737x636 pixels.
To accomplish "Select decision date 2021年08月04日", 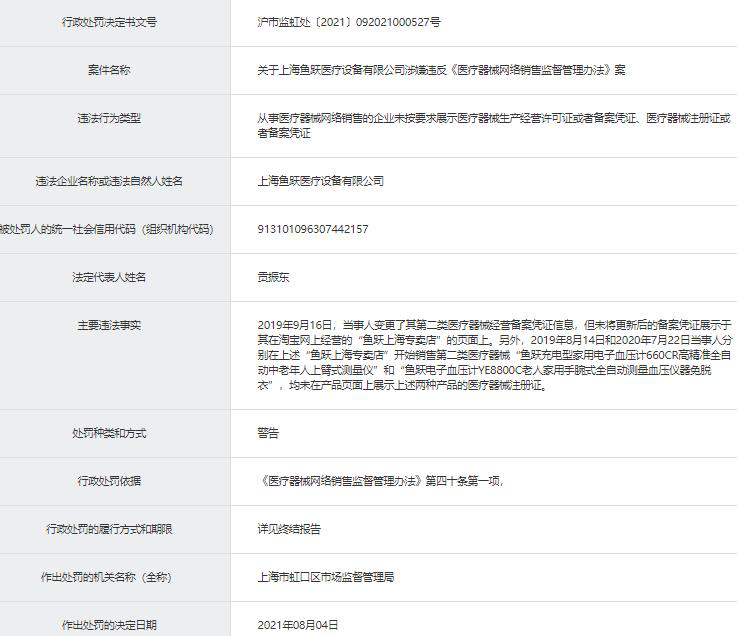I will click(x=298, y=625).
